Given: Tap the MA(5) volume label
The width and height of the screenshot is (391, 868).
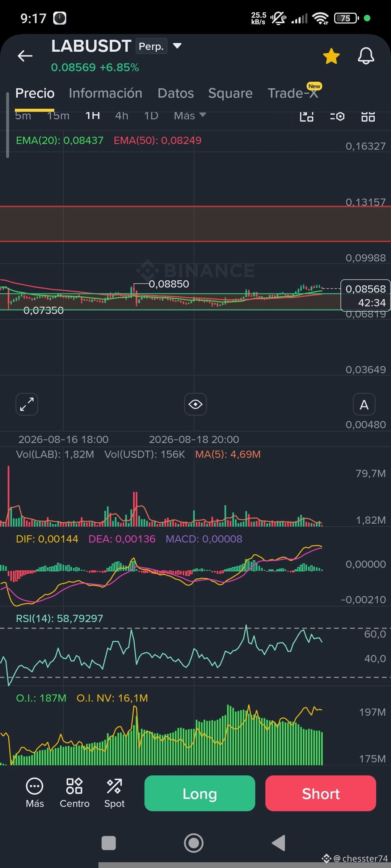Looking at the screenshot, I should tap(228, 454).
